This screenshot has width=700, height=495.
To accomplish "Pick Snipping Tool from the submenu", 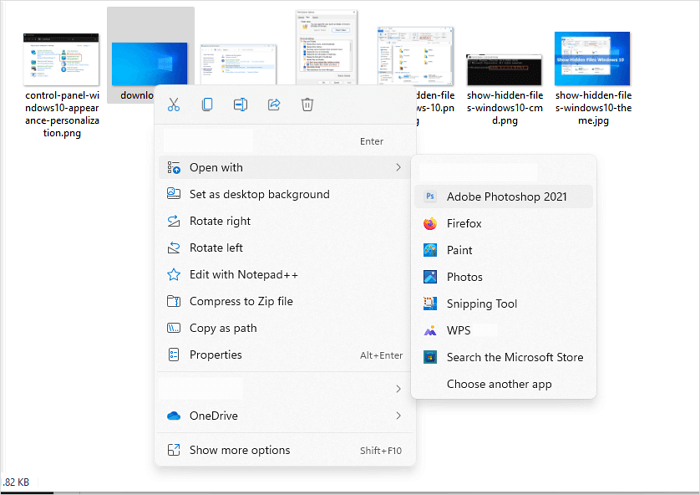I will point(481,304).
